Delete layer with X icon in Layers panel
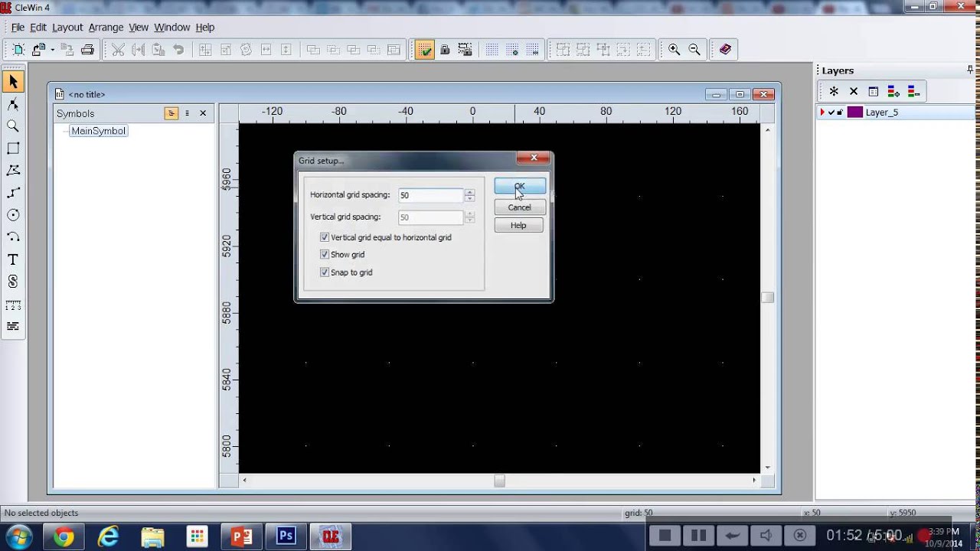The height and width of the screenshot is (551, 980). (x=854, y=92)
